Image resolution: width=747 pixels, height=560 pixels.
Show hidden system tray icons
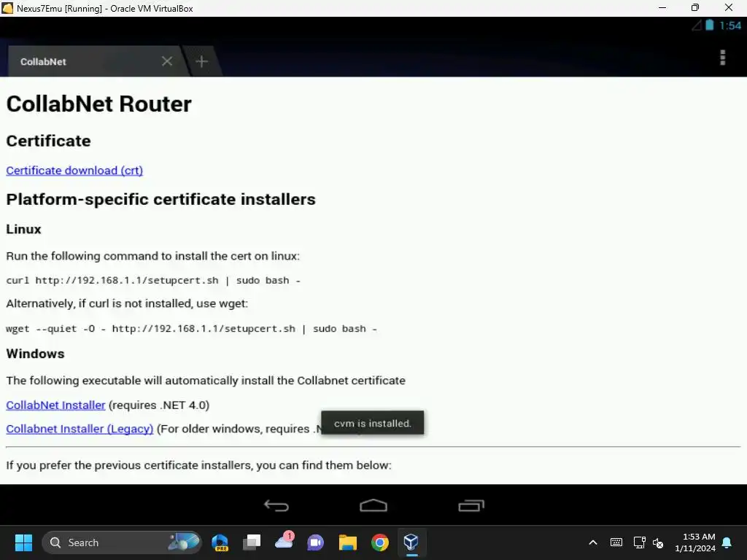(593, 542)
